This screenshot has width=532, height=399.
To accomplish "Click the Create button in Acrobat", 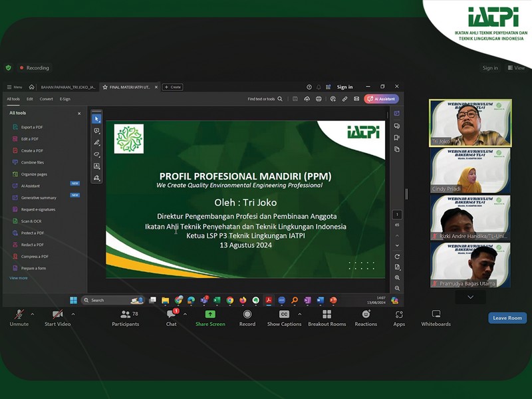I will coord(173,87).
